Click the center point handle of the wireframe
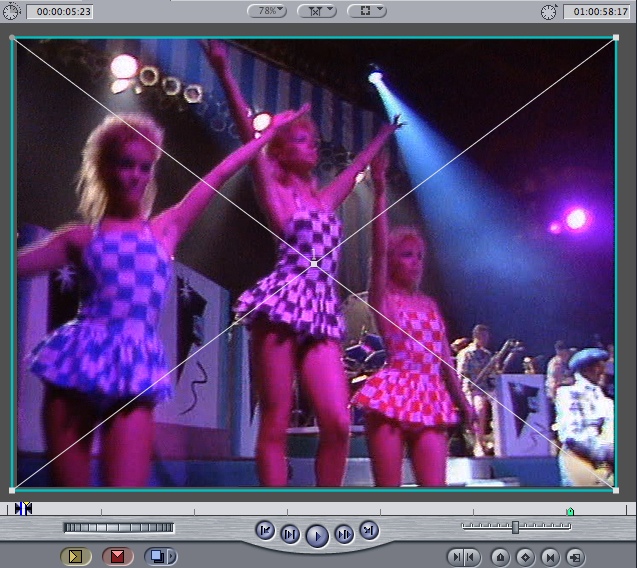637x568 pixels. point(314,264)
